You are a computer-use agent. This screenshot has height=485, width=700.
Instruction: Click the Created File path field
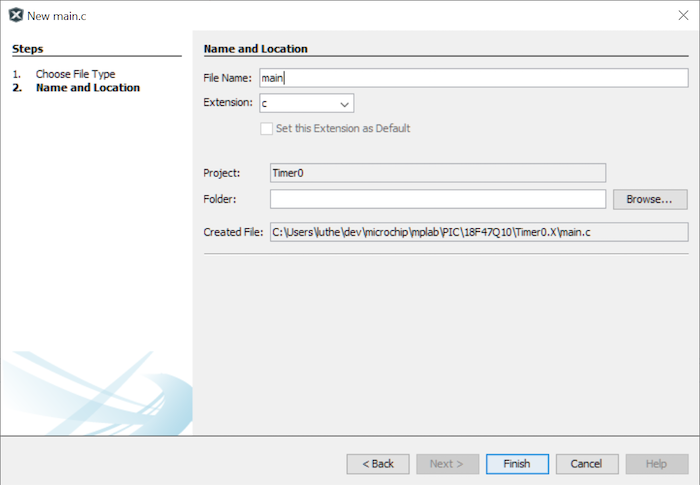[x=479, y=232]
